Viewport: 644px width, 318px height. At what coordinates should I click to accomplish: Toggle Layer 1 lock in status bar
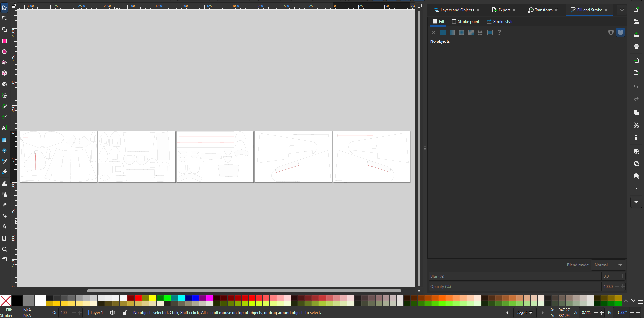point(125,313)
